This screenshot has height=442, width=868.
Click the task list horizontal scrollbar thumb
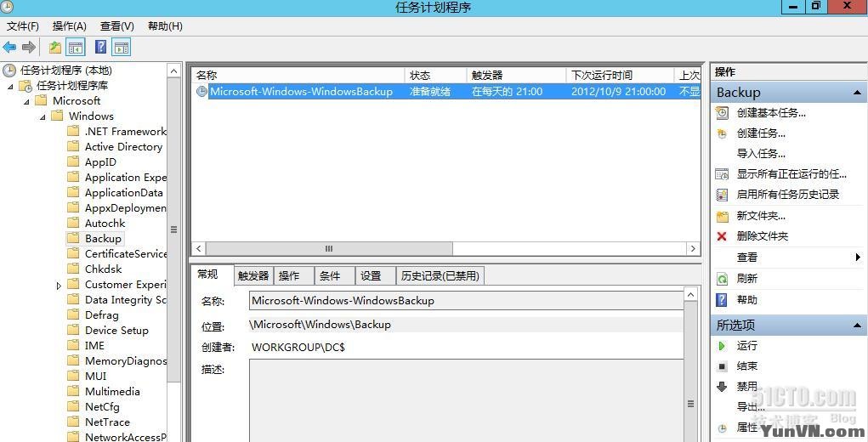[x=329, y=249]
